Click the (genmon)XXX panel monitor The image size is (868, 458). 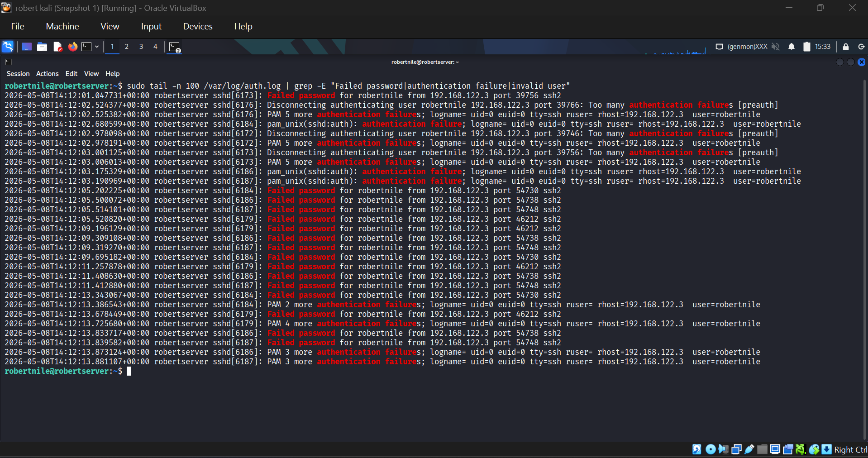pyautogui.click(x=748, y=47)
